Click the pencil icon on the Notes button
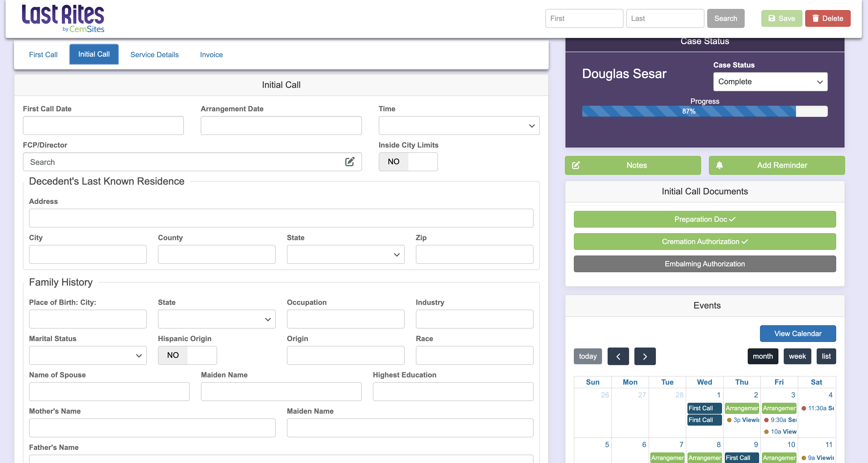The height and width of the screenshot is (463, 868). (576, 165)
